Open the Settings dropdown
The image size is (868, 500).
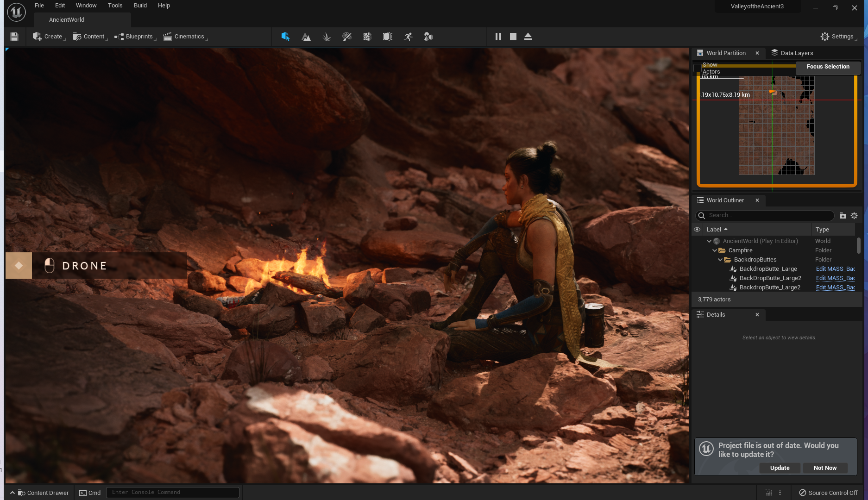coord(839,37)
